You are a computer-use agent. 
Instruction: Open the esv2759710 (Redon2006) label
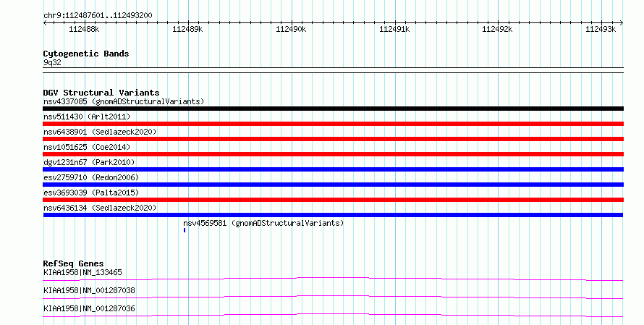91,177
